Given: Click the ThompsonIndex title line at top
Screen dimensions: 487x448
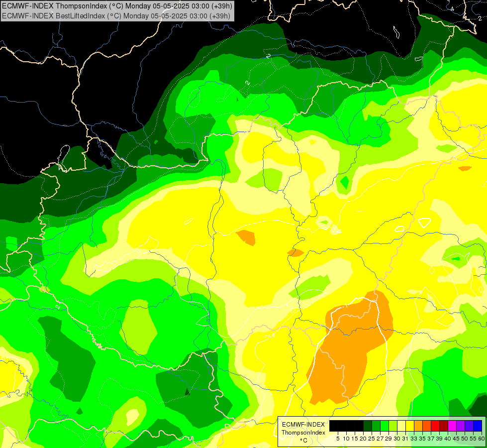Looking at the screenshot, I should [x=117, y=6].
